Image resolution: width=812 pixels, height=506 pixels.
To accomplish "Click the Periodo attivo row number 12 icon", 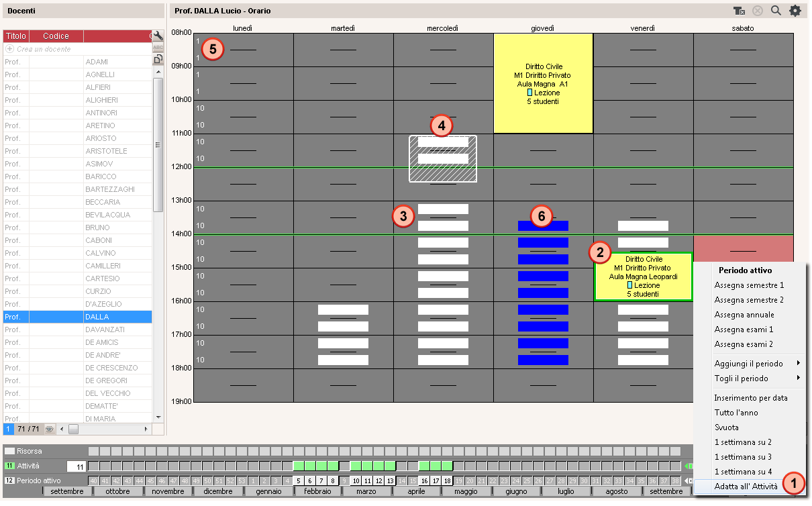I will (9, 480).
